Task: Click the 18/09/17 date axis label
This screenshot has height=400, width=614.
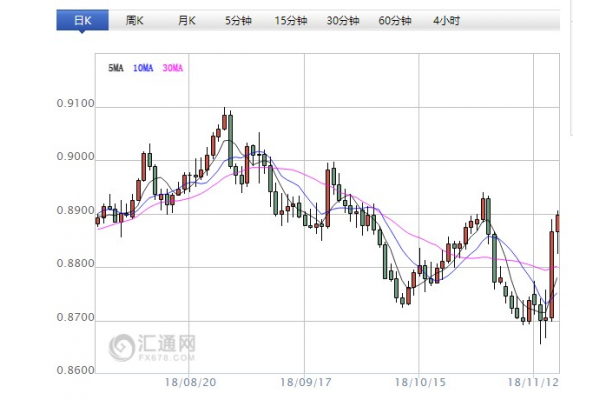Action: (306, 382)
